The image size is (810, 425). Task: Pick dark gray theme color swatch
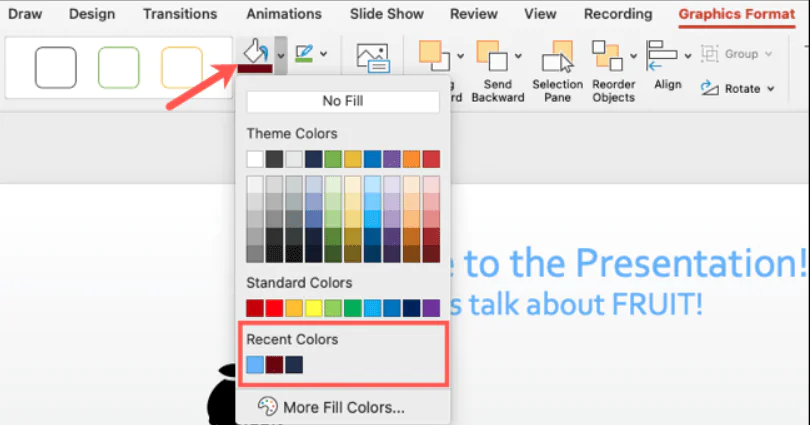[x=274, y=159]
